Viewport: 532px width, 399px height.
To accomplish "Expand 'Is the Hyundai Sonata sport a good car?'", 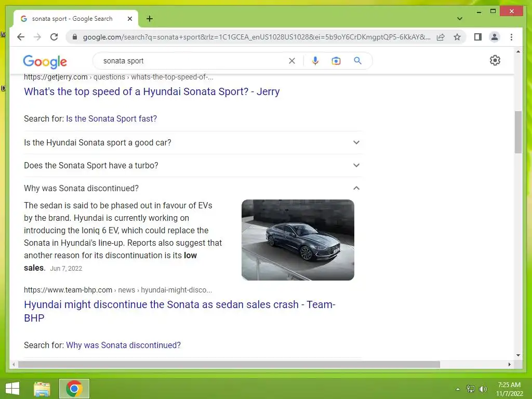I will tap(193, 142).
